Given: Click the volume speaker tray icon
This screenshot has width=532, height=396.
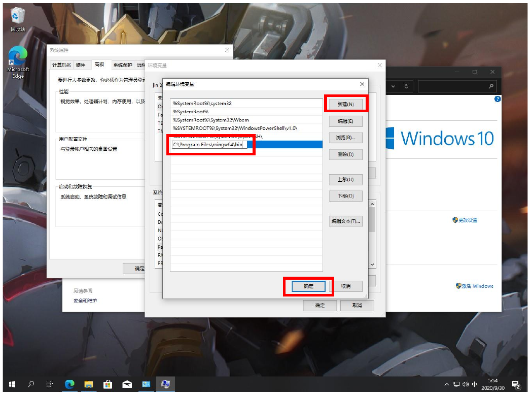Looking at the screenshot, I should [x=465, y=384].
